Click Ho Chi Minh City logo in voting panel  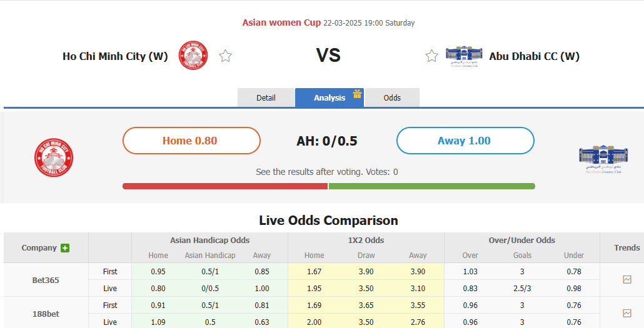(x=53, y=157)
